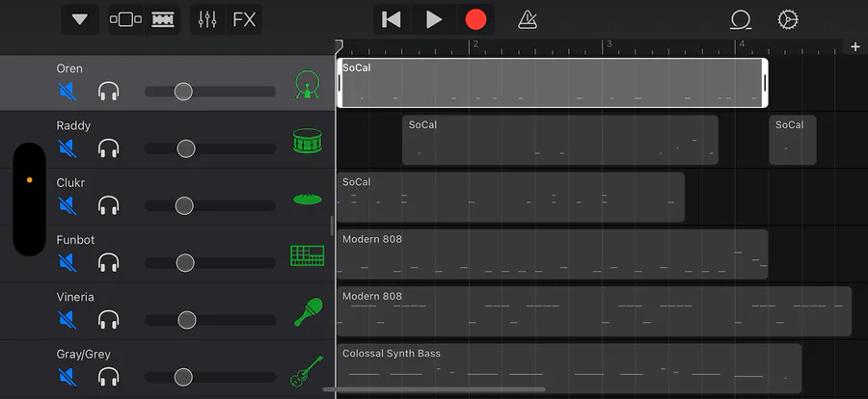The width and height of the screenshot is (868, 399).
Task: Go to beginning of song
Action: pos(391,20)
